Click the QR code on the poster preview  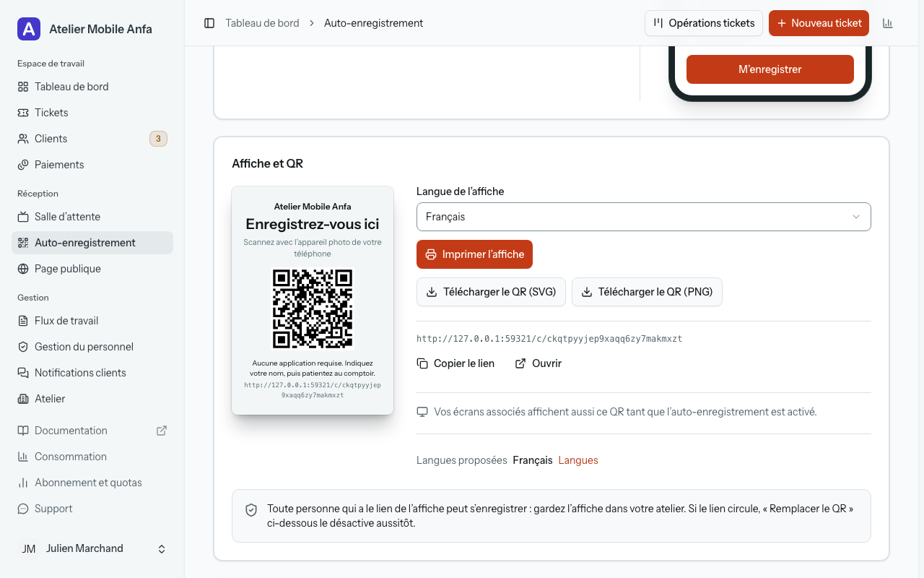313,309
